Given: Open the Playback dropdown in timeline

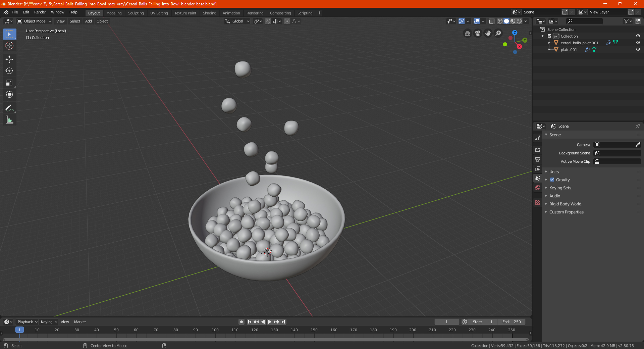Looking at the screenshot, I should pyautogui.click(x=27, y=322).
